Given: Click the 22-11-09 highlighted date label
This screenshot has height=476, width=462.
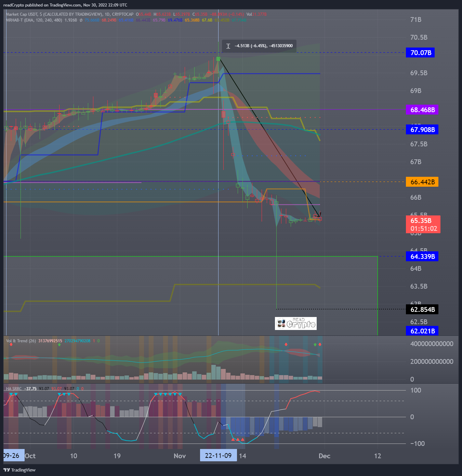Looking at the screenshot, I should pos(218,455).
